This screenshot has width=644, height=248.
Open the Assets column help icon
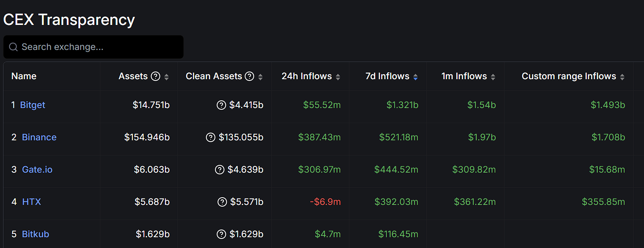point(156,76)
